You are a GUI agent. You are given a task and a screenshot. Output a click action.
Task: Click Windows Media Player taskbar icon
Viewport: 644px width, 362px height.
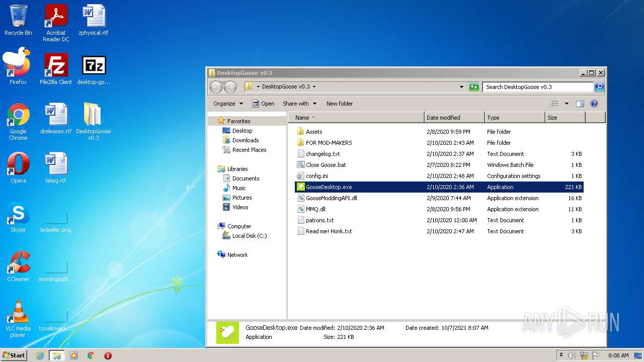(73, 355)
